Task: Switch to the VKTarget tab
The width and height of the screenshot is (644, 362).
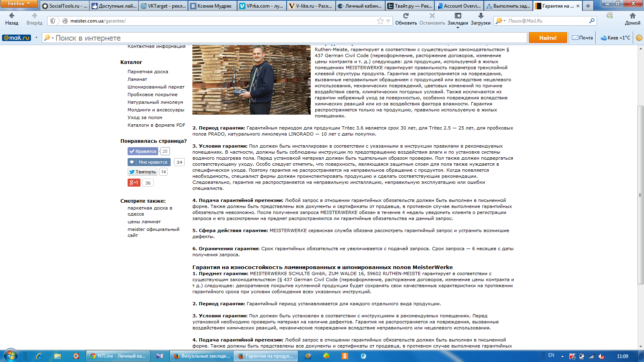Action: coord(163,6)
